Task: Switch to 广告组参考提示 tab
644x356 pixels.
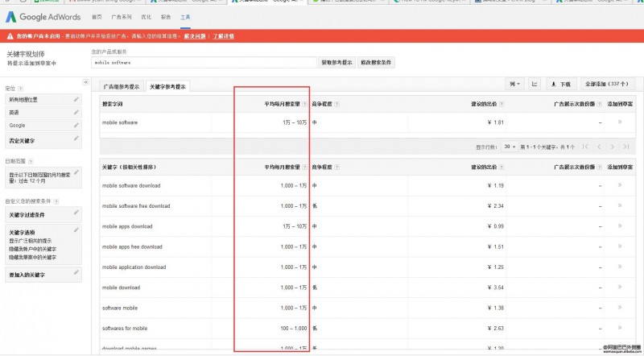Action: (x=121, y=85)
